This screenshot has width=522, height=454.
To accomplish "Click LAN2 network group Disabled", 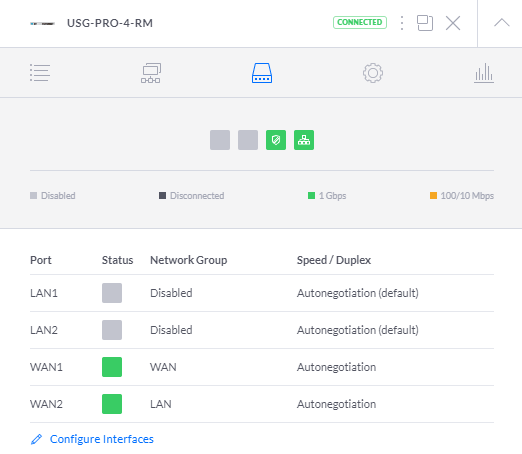I will [x=171, y=330].
